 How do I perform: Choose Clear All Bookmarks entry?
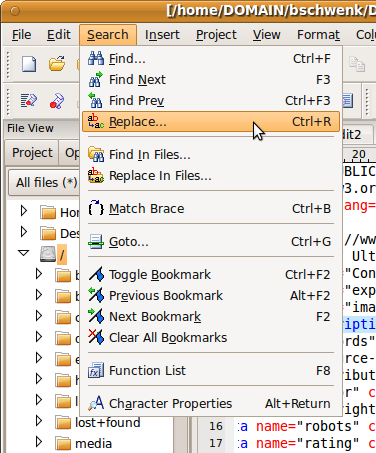211,338
